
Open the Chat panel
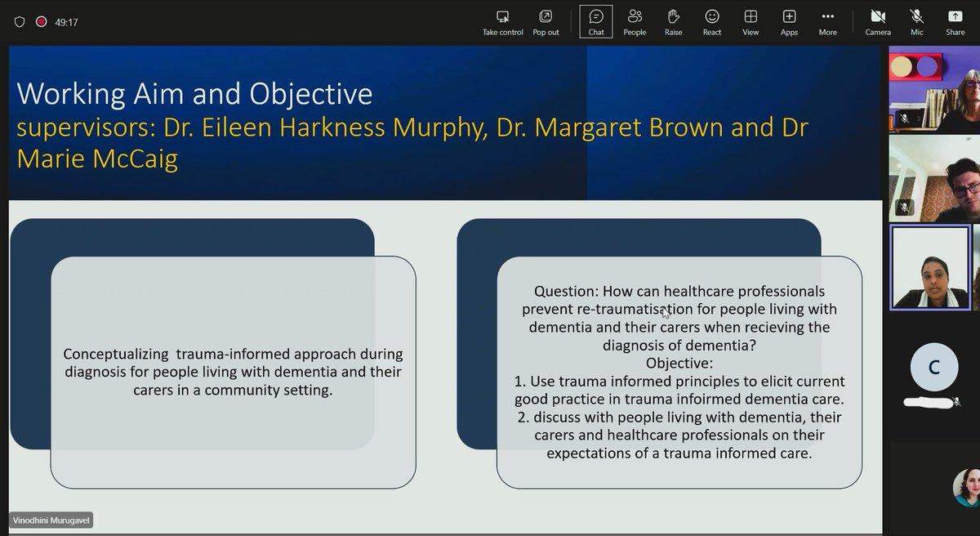click(596, 23)
